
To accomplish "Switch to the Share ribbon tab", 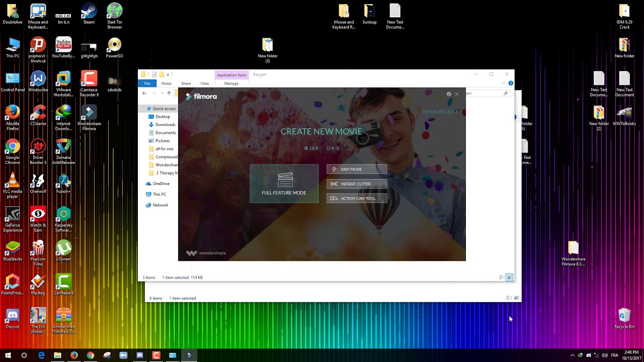I will coord(186,83).
